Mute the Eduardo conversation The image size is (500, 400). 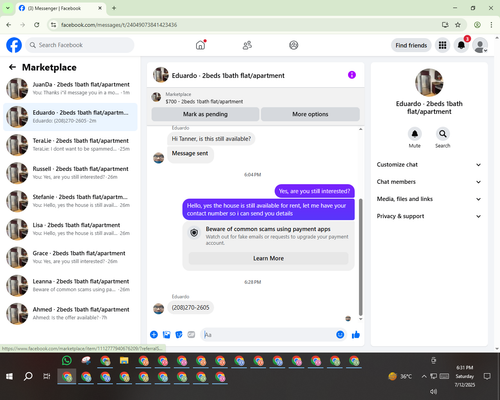[x=415, y=134]
